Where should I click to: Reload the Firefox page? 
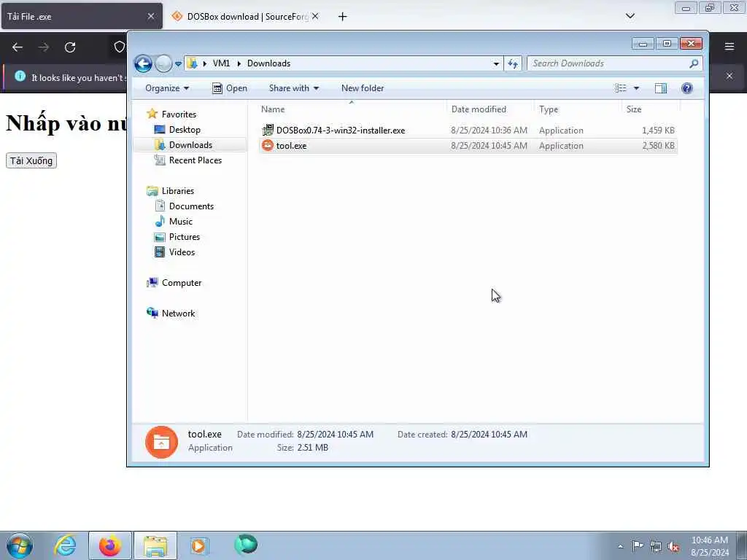(x=70, y=47)
